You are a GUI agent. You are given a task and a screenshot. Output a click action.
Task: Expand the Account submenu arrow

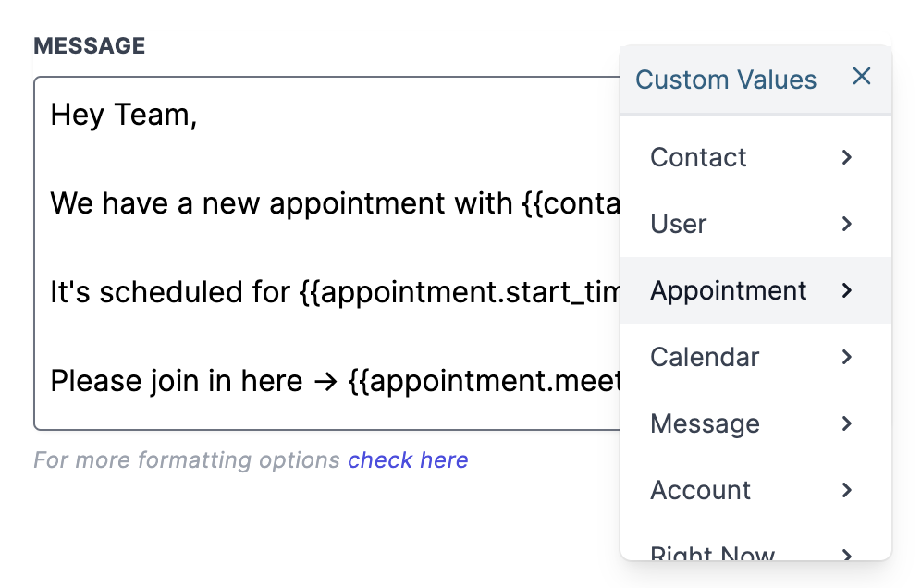(846, 491)
